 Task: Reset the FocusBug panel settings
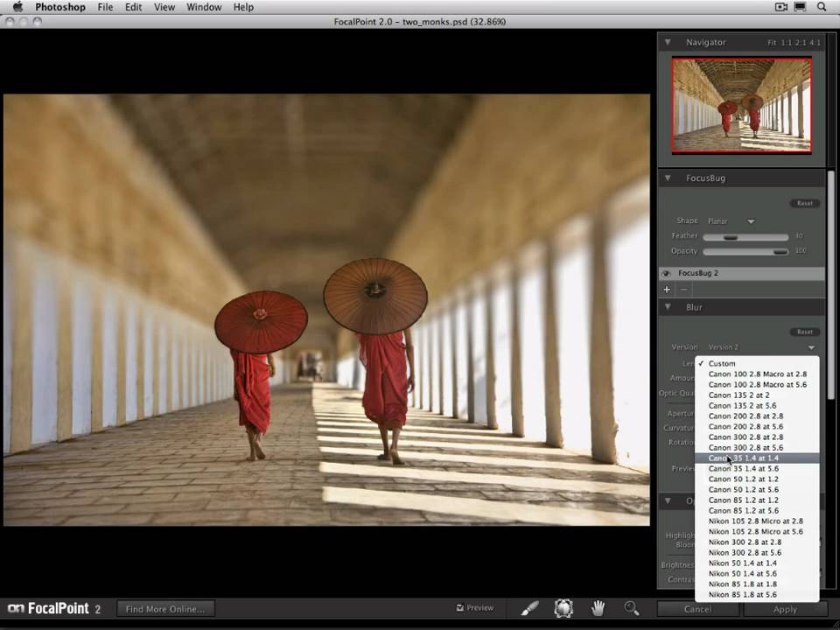(x=805, y=203)
